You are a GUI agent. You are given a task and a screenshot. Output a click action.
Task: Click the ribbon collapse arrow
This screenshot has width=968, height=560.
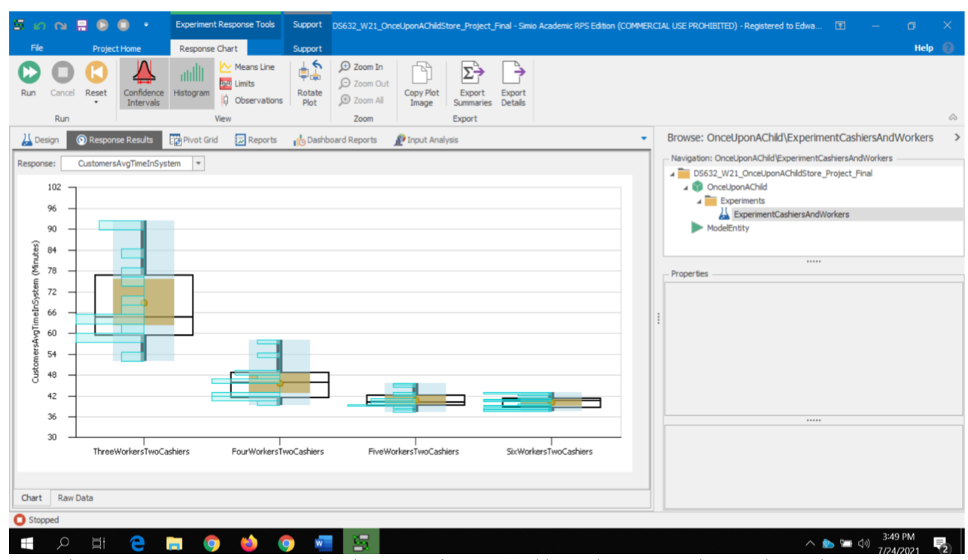952,117
